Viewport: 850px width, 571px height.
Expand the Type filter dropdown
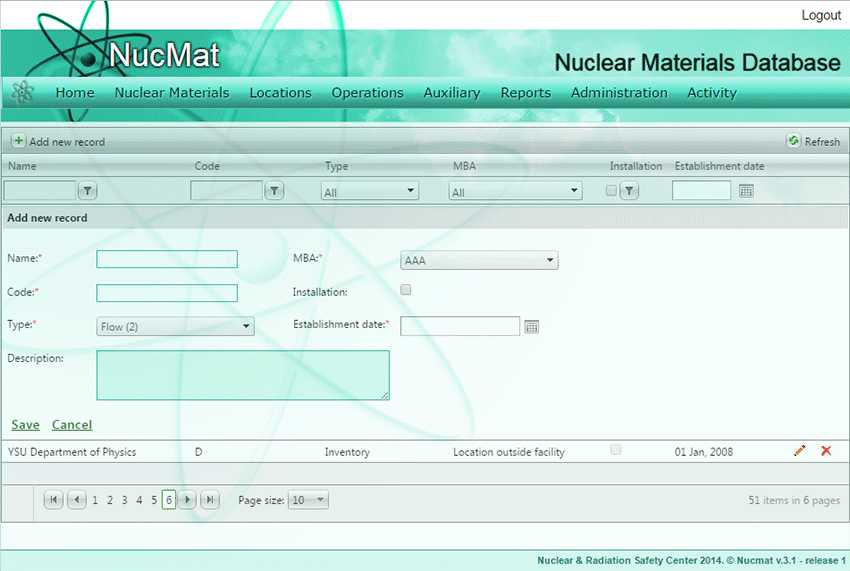click(x=370, y=191)
